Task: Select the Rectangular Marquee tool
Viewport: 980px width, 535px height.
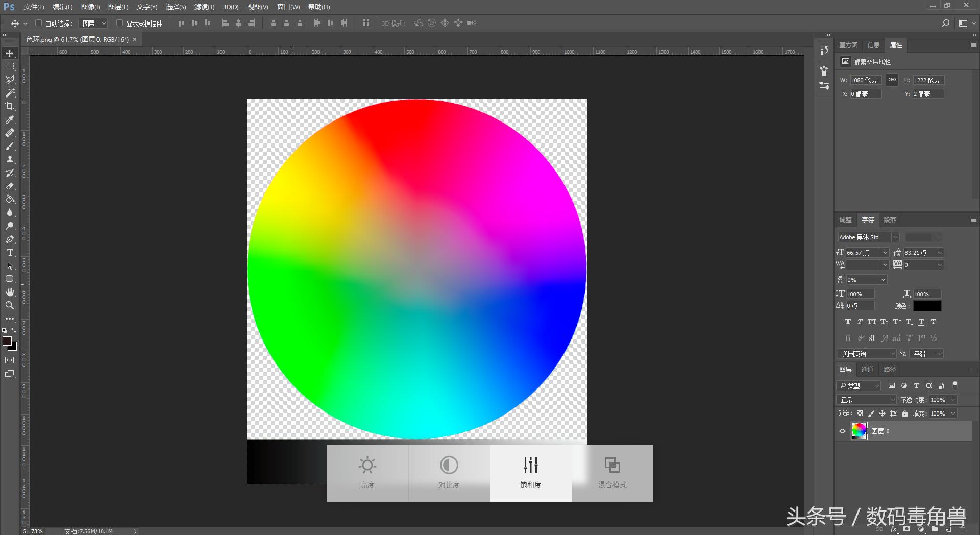Action: [x=10, y=66]
